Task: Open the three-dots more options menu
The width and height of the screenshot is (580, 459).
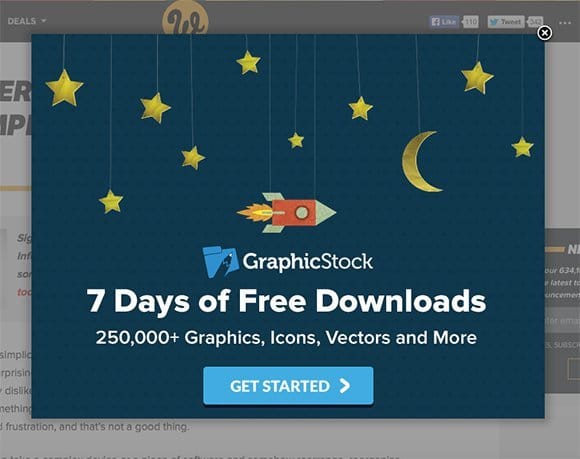Action: tap(565, 23)
